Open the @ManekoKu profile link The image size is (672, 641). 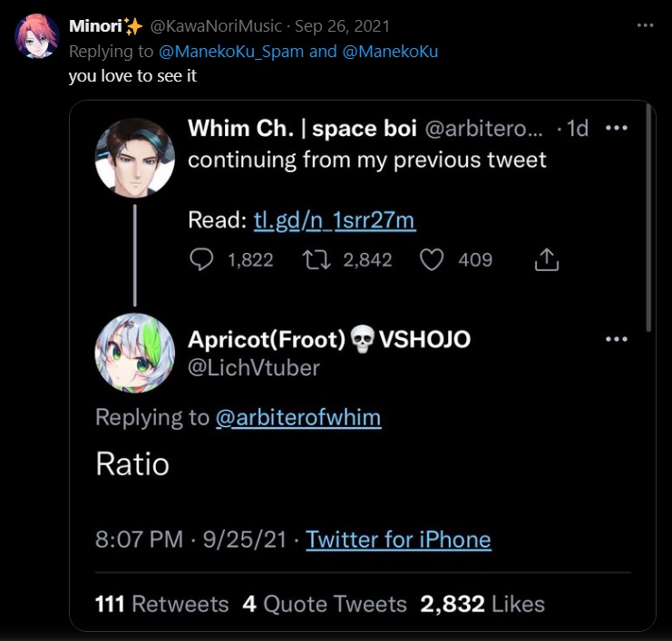[x=390, y=52]
